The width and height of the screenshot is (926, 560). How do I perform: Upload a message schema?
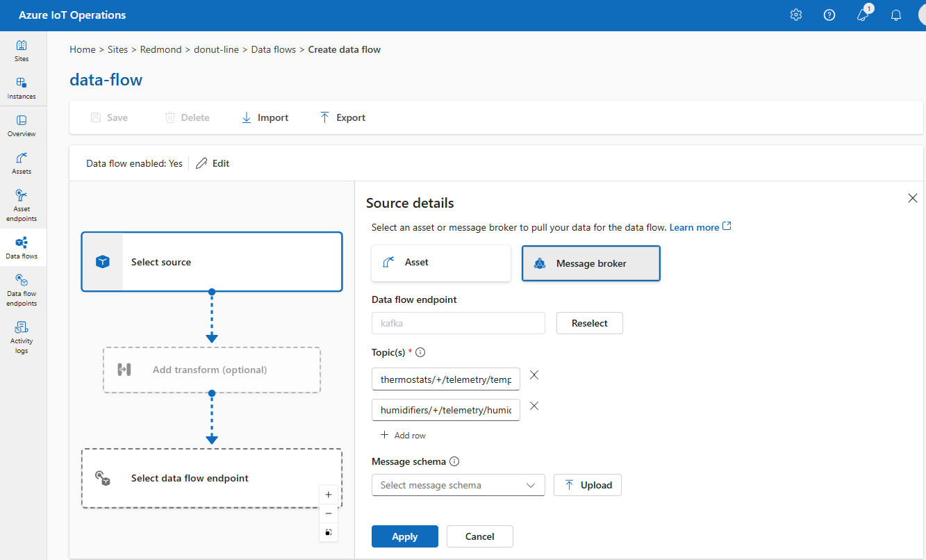click(x=588, y=485)
